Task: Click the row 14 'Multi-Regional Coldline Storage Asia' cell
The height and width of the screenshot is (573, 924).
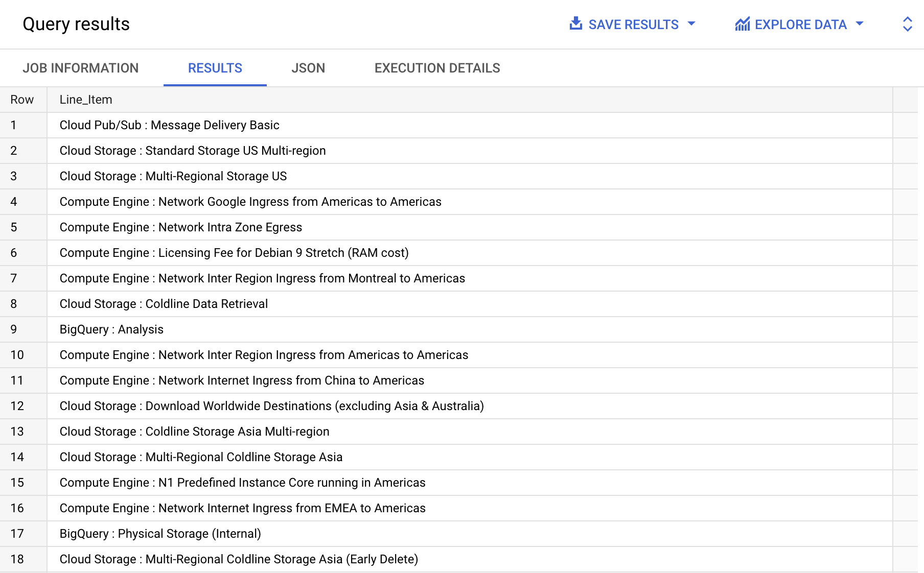Action: (x=470, y=457)
